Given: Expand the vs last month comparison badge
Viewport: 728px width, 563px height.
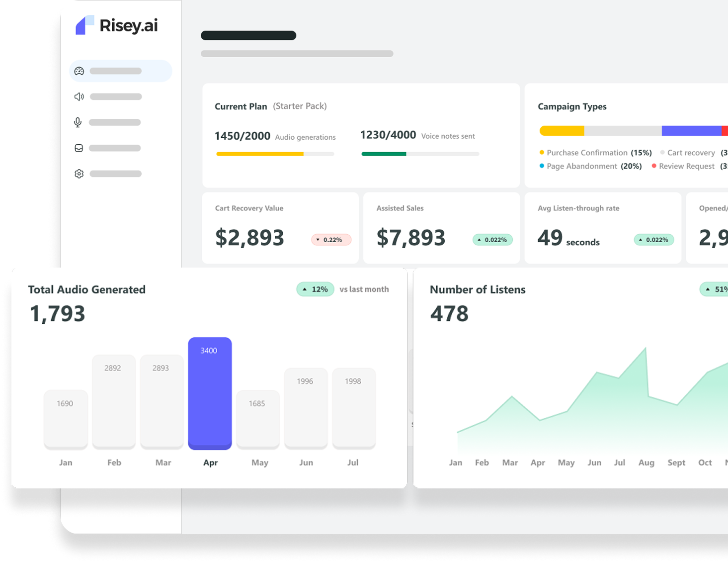Looking at the screenshot, I should pos(364,289).
